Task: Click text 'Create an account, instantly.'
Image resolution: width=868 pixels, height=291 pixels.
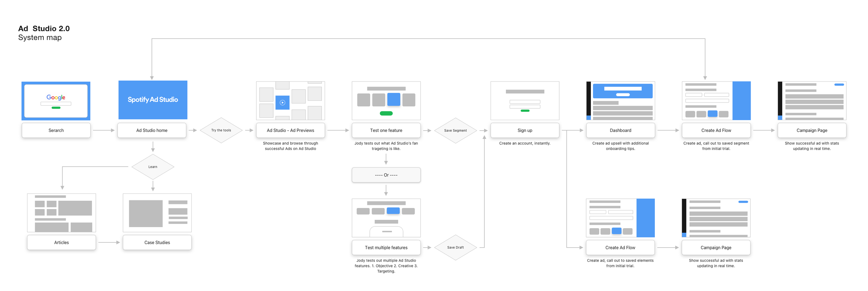Action: click(x=525, y=143)
